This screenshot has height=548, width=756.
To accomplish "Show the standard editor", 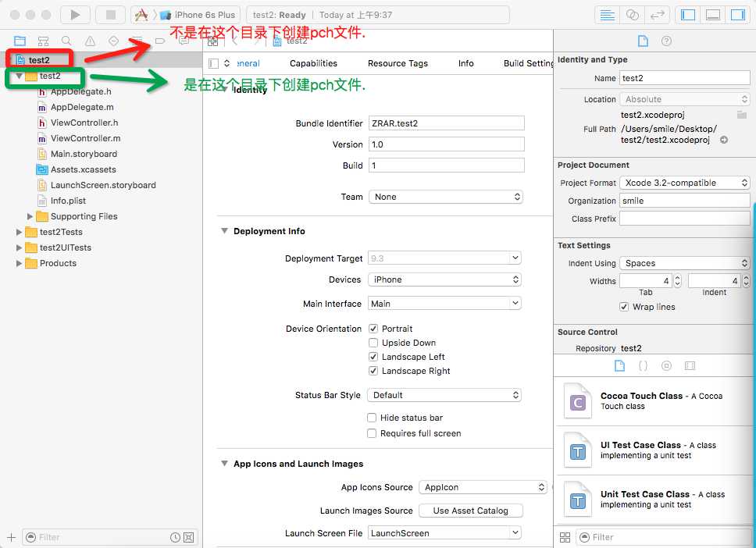I will pyautogui.click(x=607, y=15).
